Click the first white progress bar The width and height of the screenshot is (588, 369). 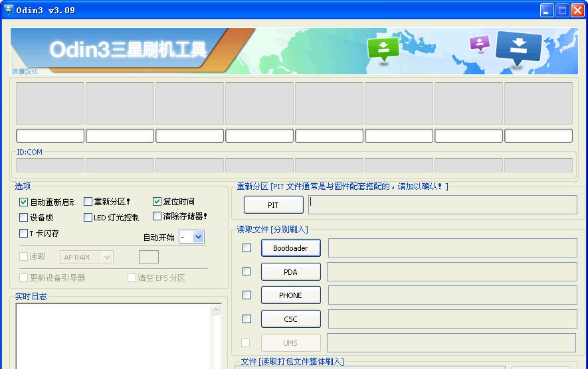click(50, 135)
